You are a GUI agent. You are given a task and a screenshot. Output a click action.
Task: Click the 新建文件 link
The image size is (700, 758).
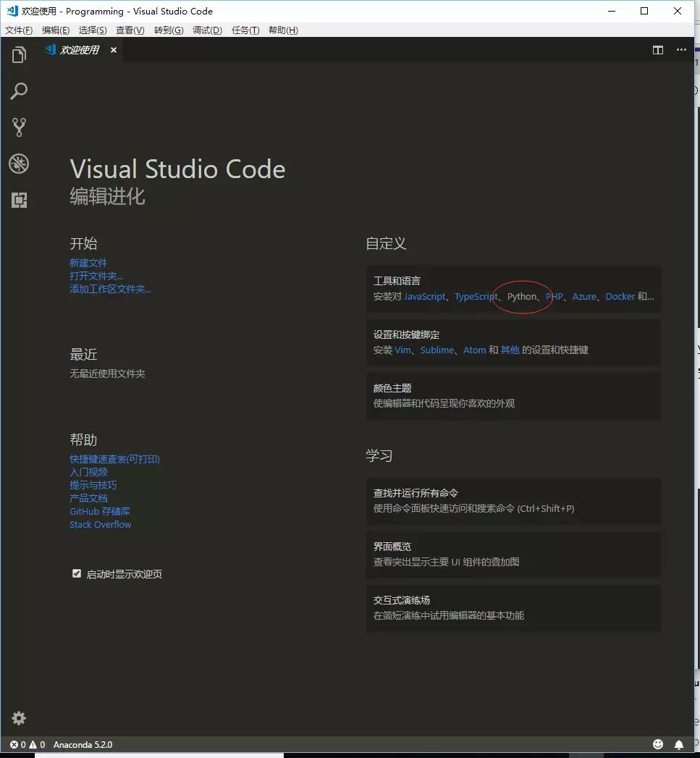click(x=88, y=263)
